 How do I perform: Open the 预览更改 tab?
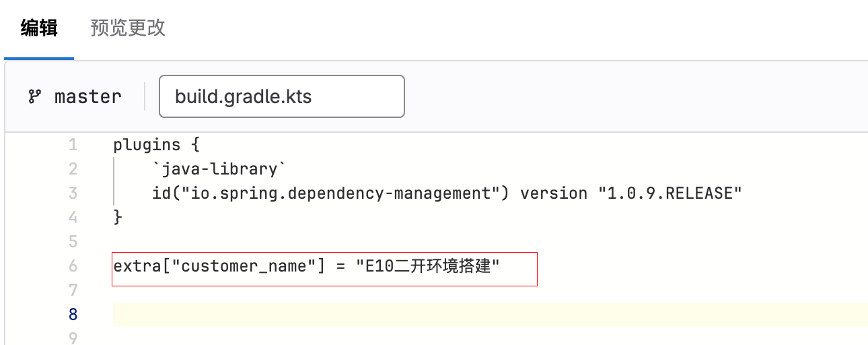click(x=128, y=28)
